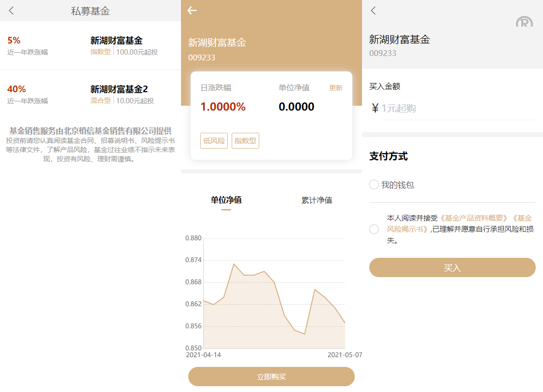The image size is (543, 392).
Task: Click the 指数型 tag in fund card
Action: 245,141
